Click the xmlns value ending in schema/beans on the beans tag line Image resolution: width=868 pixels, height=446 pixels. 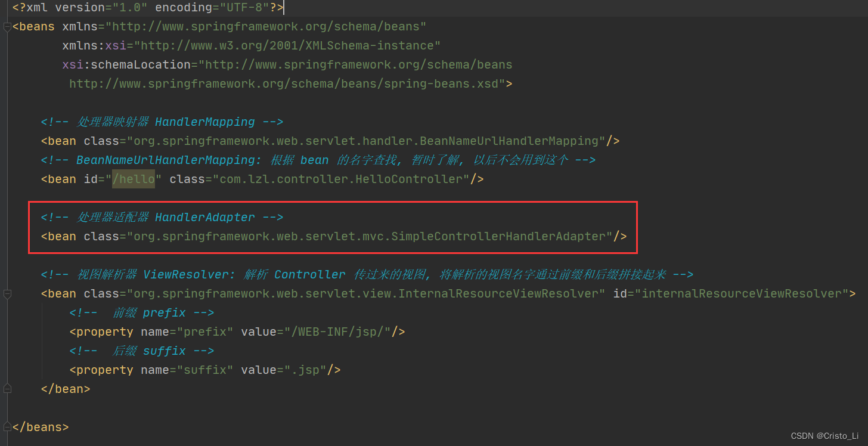[266, 27]
